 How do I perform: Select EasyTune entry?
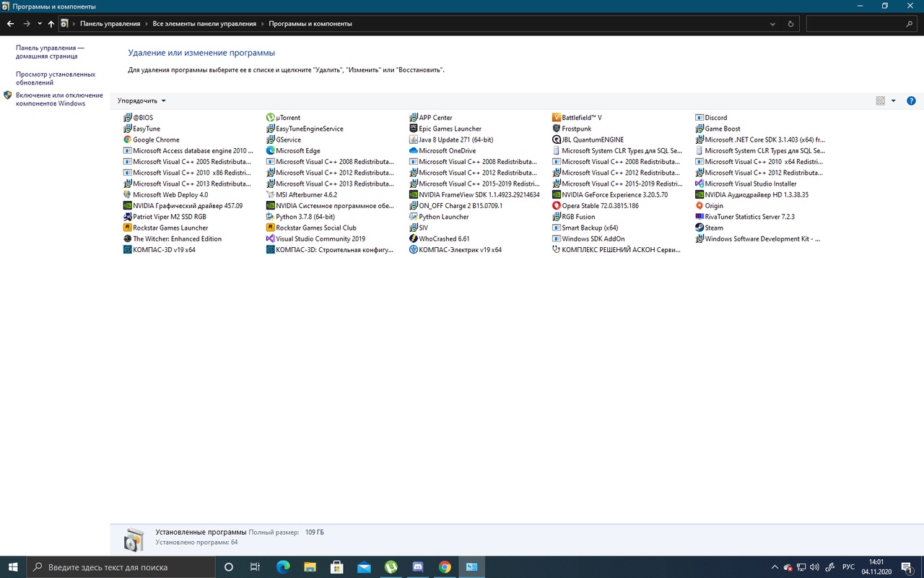pos(141,129)
